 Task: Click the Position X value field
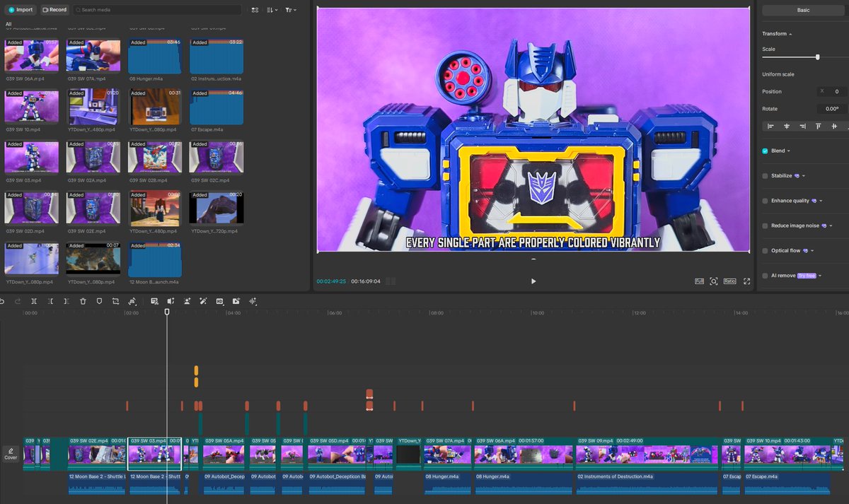(831, 91)
